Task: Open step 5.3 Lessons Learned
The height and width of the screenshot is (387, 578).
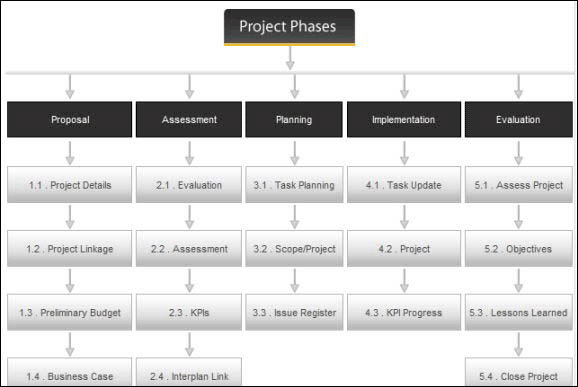Action: (519, 312)
